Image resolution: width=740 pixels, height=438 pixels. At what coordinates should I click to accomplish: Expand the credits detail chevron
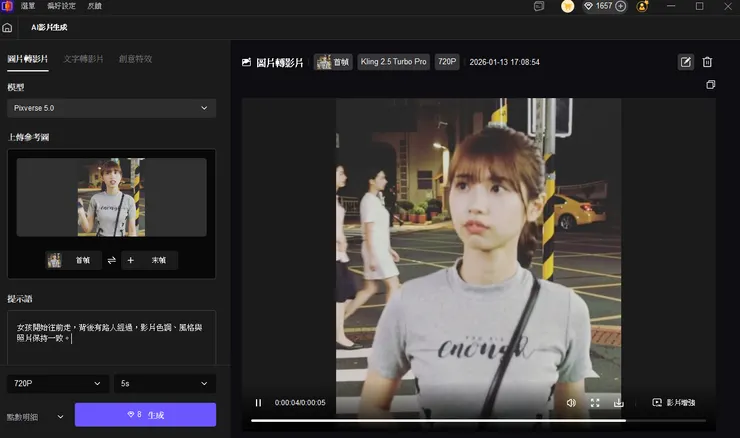pos(60,417)
